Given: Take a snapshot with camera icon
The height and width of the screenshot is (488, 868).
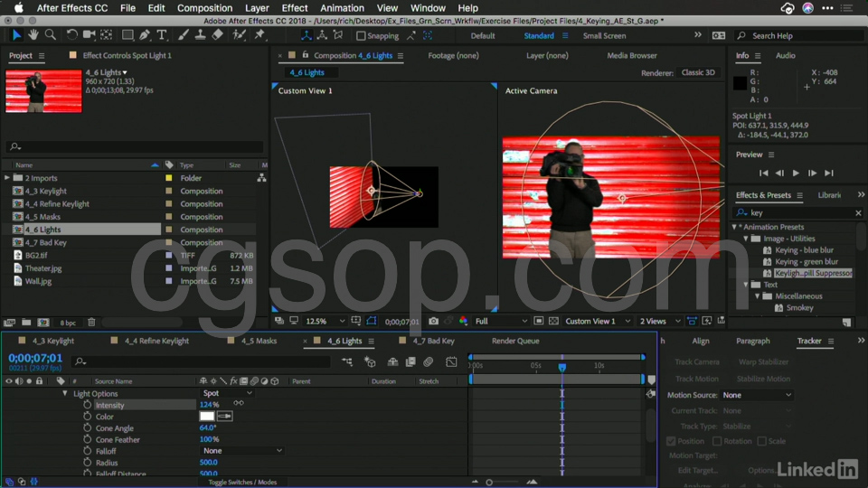Looking at the screenshot, I should [x=433, y=321].
